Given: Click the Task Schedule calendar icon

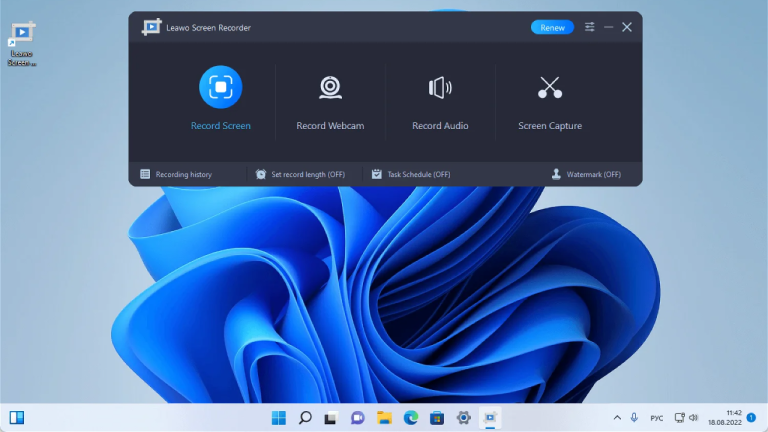Looking at the screenshot, I should [376, 174].
